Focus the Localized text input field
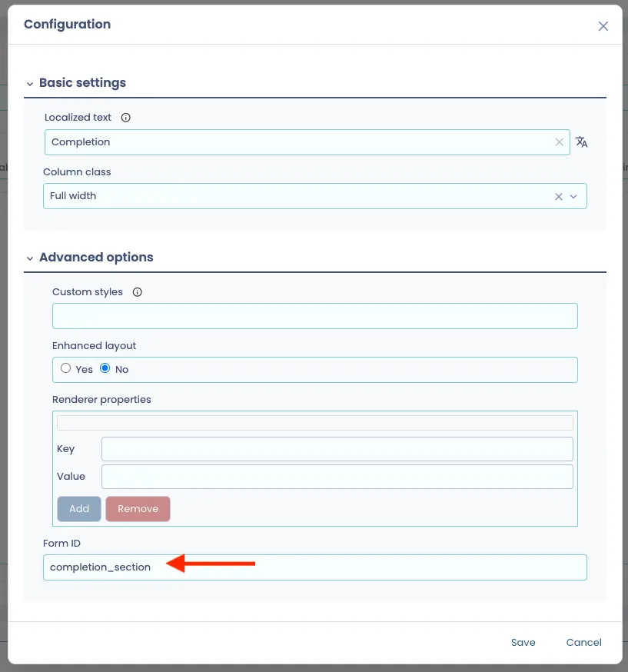This screenshot has width=628, height=672. [307, 142]
